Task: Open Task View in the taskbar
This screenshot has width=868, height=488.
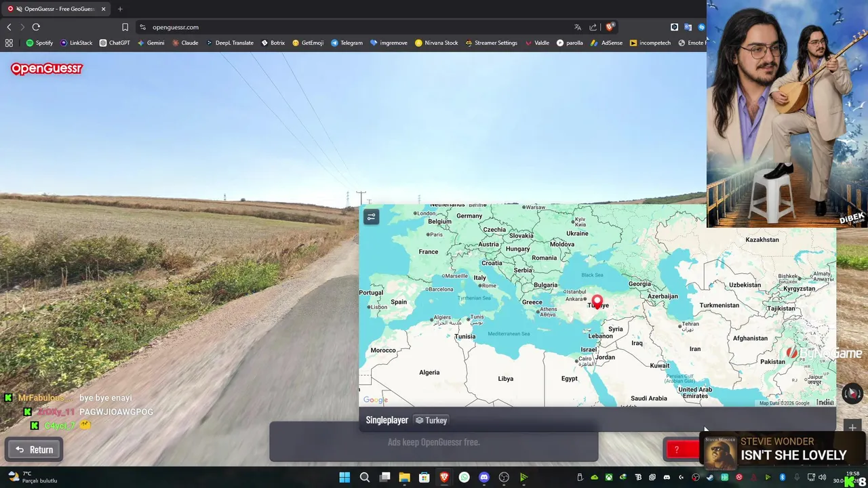Action: (384, 477)
